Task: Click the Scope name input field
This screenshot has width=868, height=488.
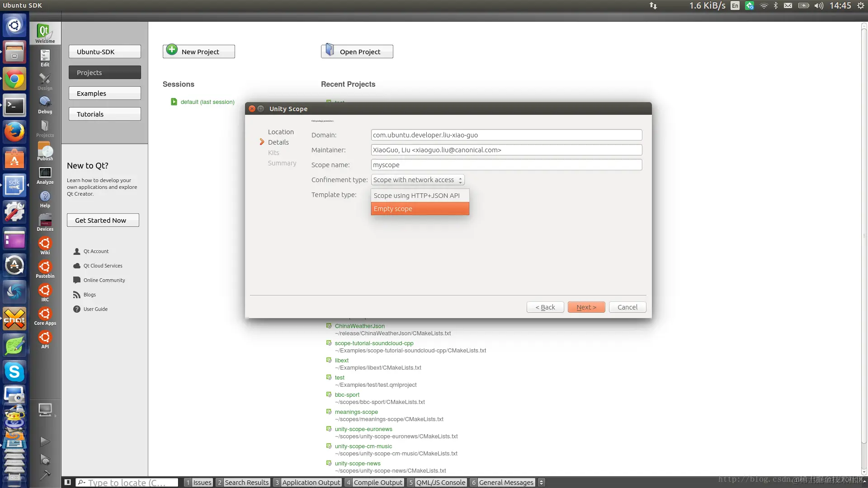Action: coord(506,165)
